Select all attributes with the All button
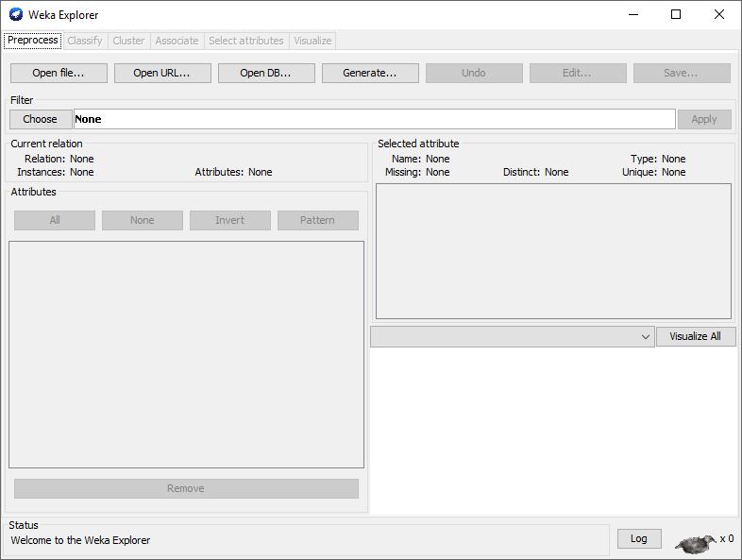742x560 pixels. [55, 220]
